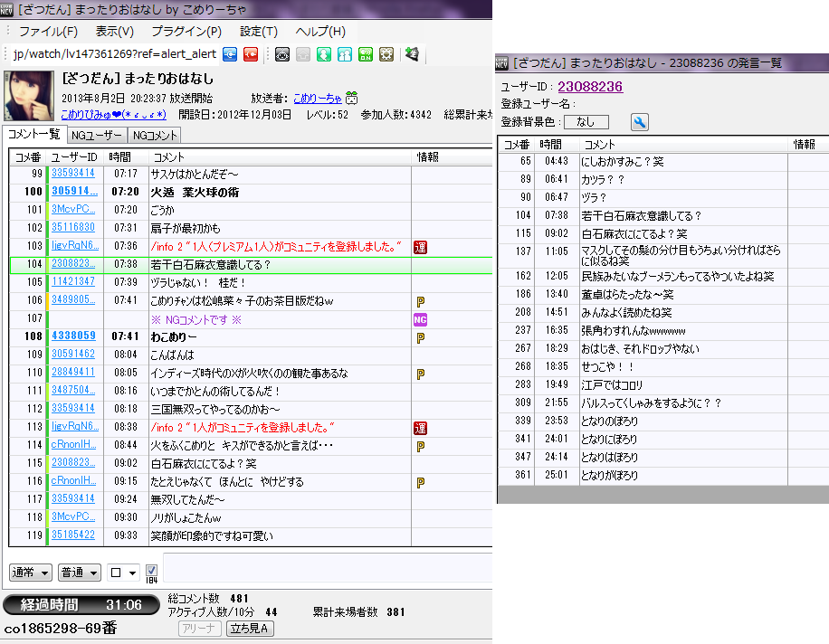Click the blue connect icon beside the URL
The width and height of the screenshot is (829, 644).
click(231, 54)
